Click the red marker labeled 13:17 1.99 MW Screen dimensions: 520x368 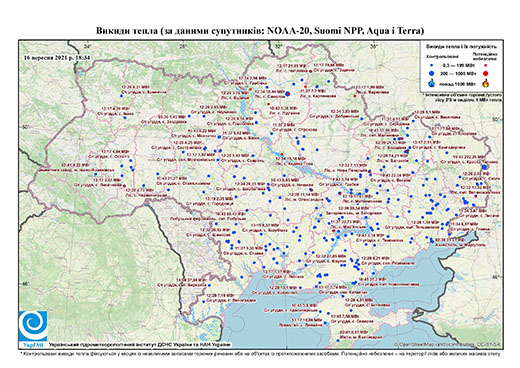coord(355,96)
